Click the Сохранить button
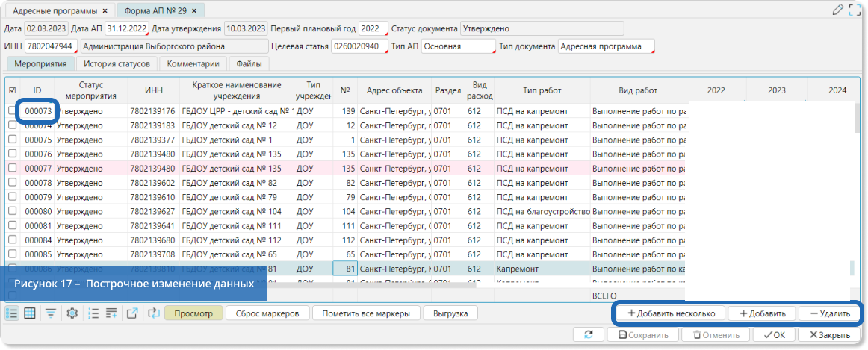 pyautogui.click(x=642, y=334)
